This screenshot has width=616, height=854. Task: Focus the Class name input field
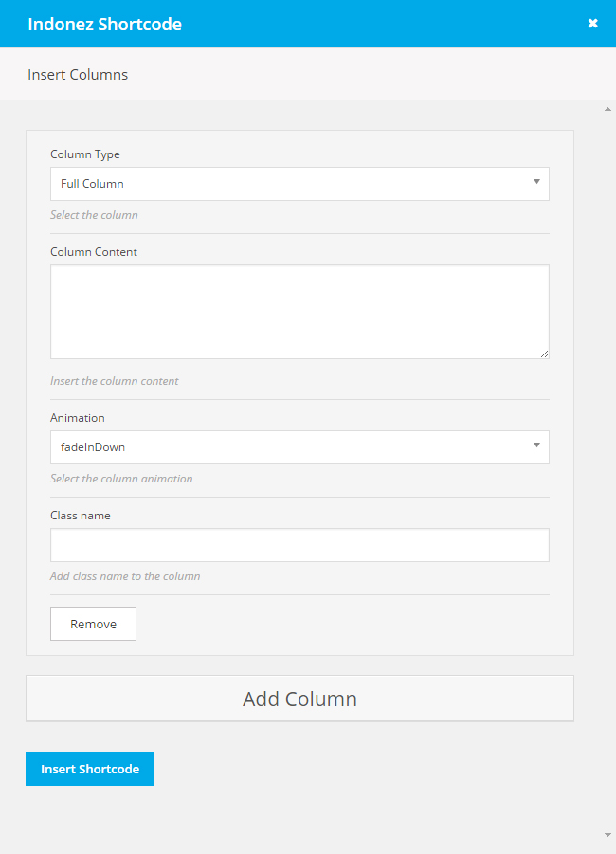[x=299, y=545]
